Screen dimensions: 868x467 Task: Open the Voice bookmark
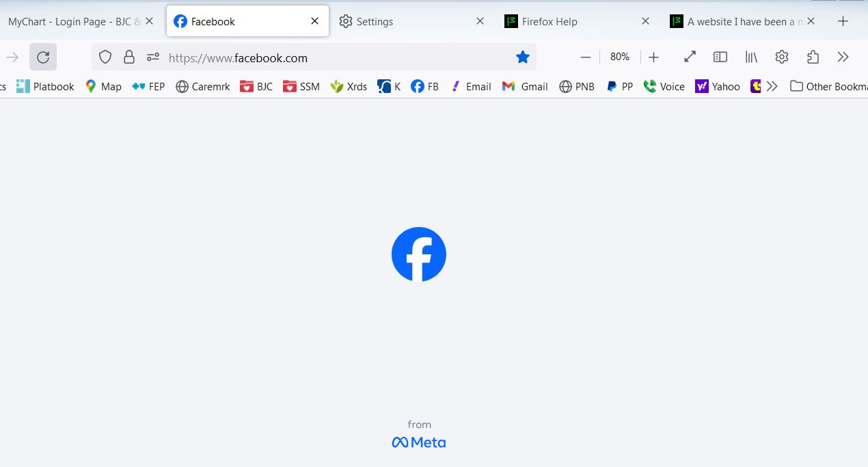pyautogui.click(x=664, y=86)
